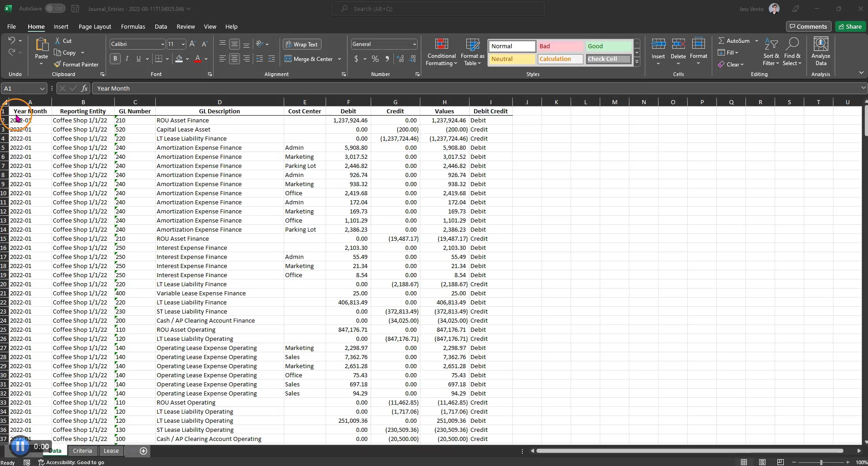Click the Paste clipboard icon
Screen dimensions: 868x466
click(x=41, y=45)
